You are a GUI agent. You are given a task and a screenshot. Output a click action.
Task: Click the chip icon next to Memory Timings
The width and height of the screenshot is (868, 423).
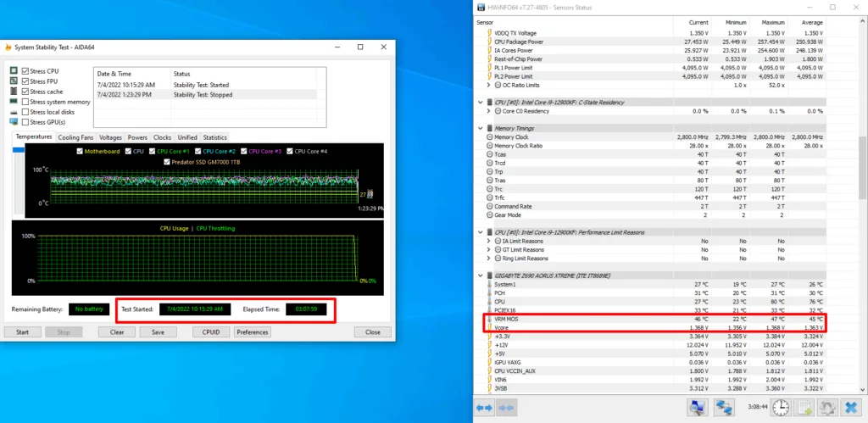[489, 129]
